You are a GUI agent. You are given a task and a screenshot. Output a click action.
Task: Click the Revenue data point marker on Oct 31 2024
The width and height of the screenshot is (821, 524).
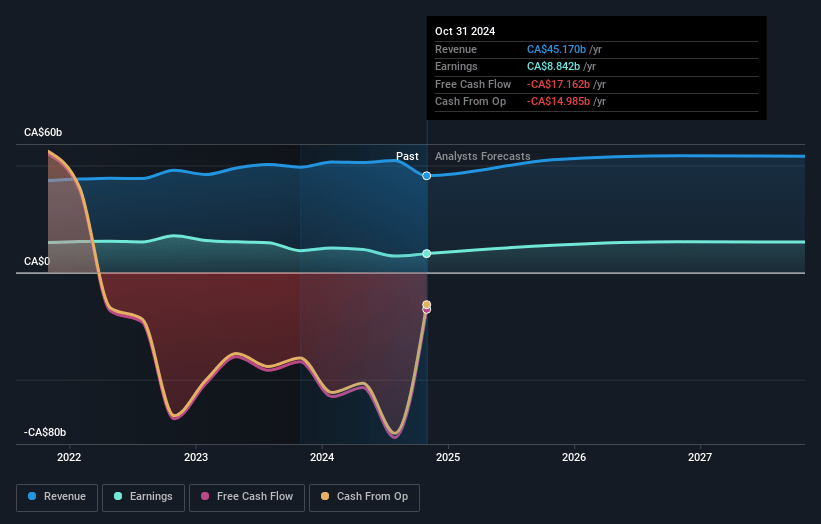tap(427, 176)
